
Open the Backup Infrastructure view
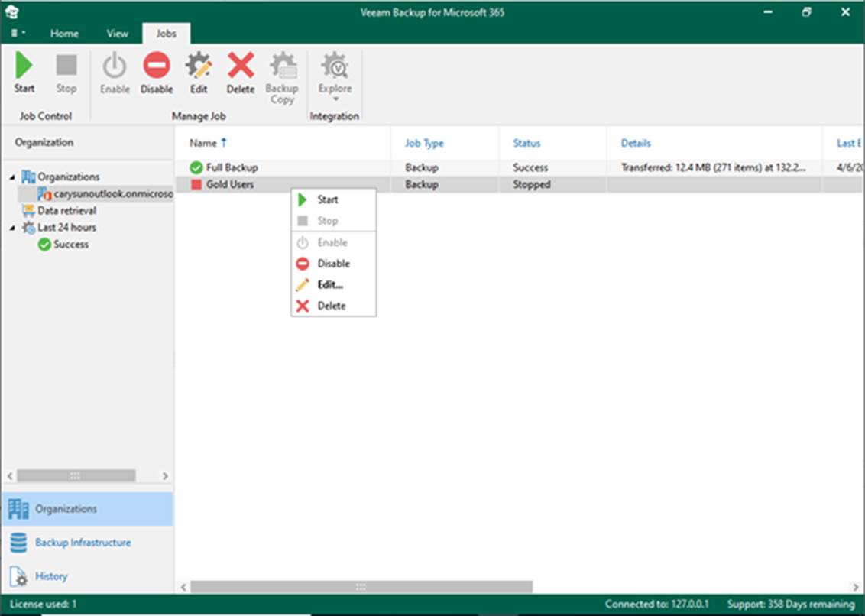(87, 543)
